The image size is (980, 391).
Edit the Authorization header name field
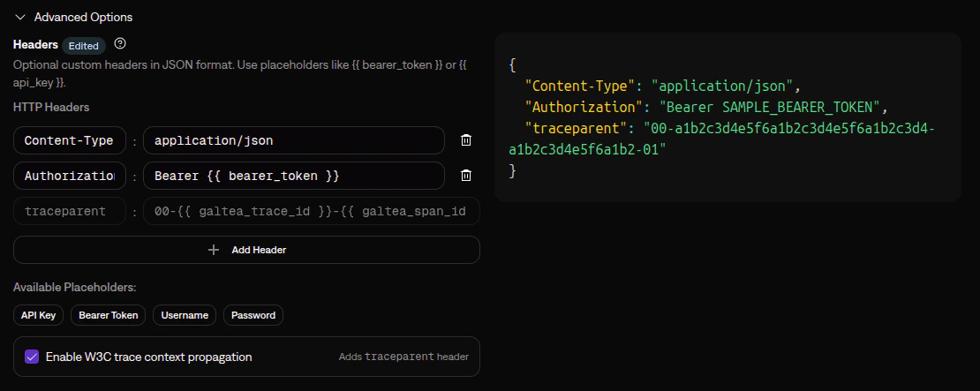pos(69,177)
